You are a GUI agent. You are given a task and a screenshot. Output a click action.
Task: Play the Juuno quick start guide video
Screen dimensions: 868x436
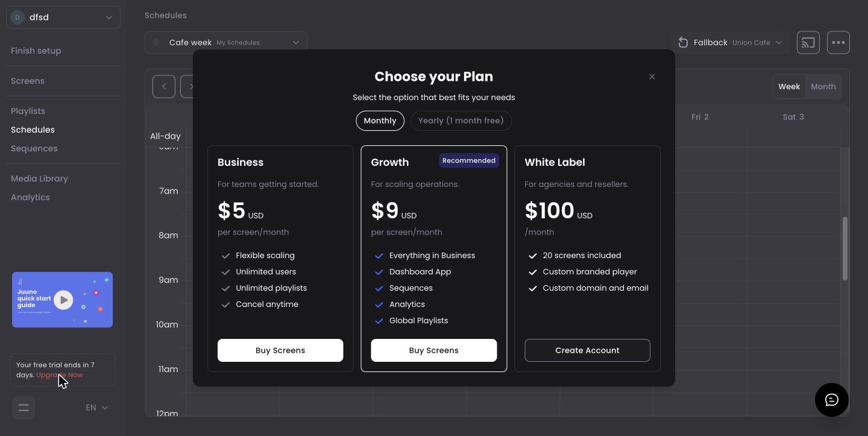(x=63, y=300)
